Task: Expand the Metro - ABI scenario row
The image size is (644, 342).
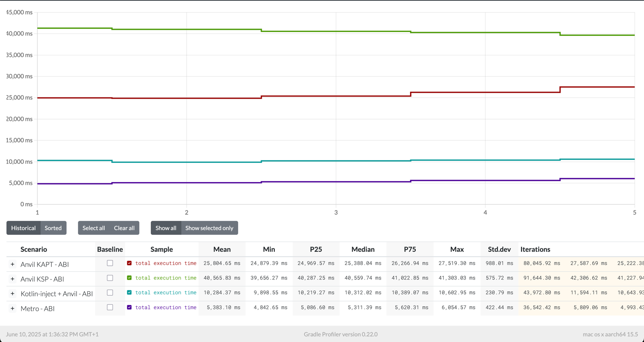Action: tap(12, 308)
